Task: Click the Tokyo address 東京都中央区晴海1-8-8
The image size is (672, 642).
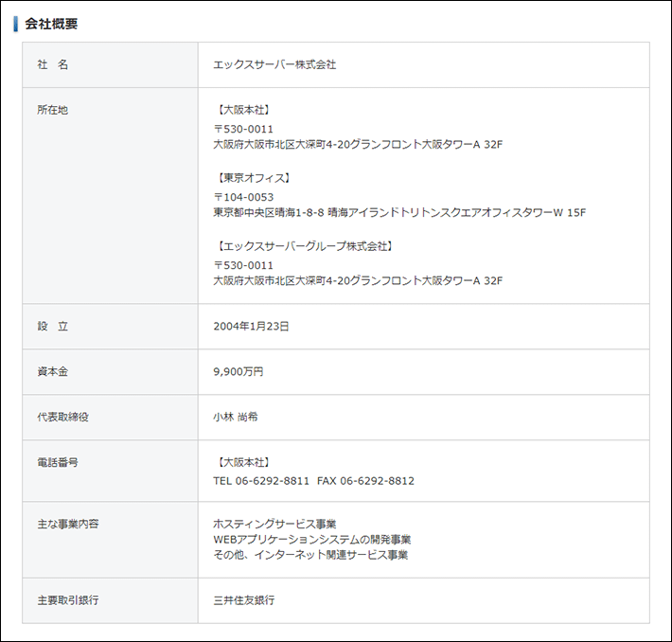Action: coord(269,213)
